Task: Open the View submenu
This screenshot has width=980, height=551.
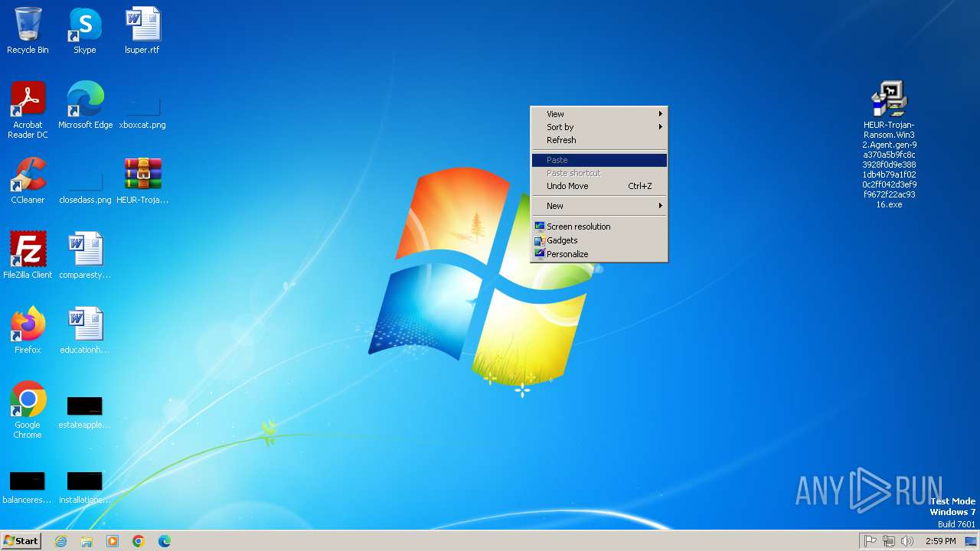Action: click(x=599, y=114)
